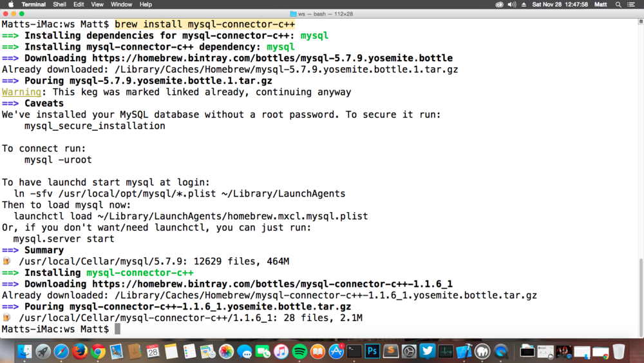644x363 pixels.
Task: Open App Store with update badge
Action: (x=336, y=351)
